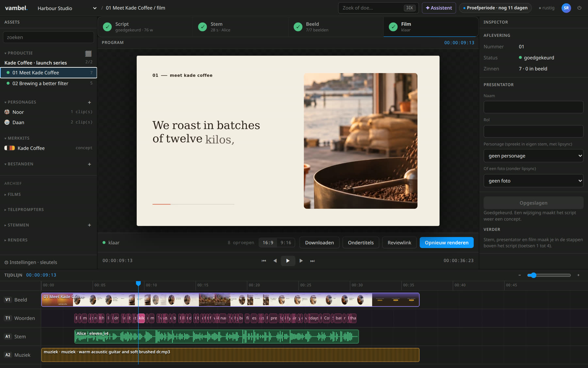Screen dimensions: 588x368
Task: Select Kade Coffee brand kit swatch
Action: [x=9, y=148]
